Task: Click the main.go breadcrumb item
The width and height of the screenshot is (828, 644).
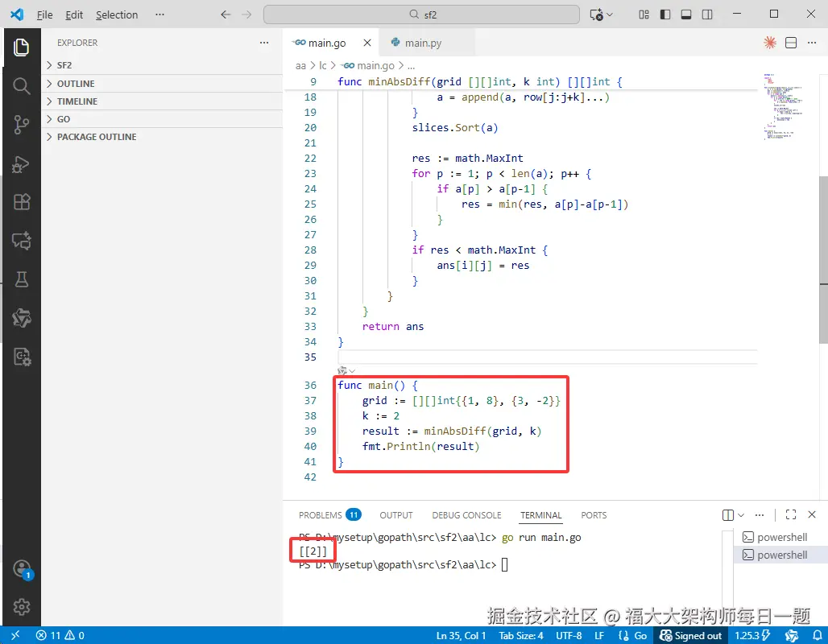Action: pyautogui.click(x=368, y=65)
